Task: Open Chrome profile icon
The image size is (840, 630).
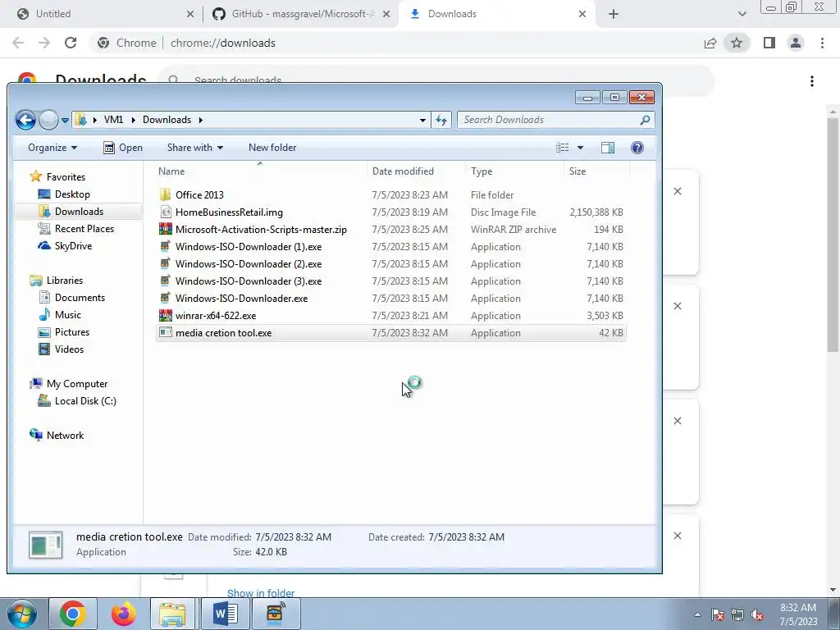Action: click(x=796, y=43)
